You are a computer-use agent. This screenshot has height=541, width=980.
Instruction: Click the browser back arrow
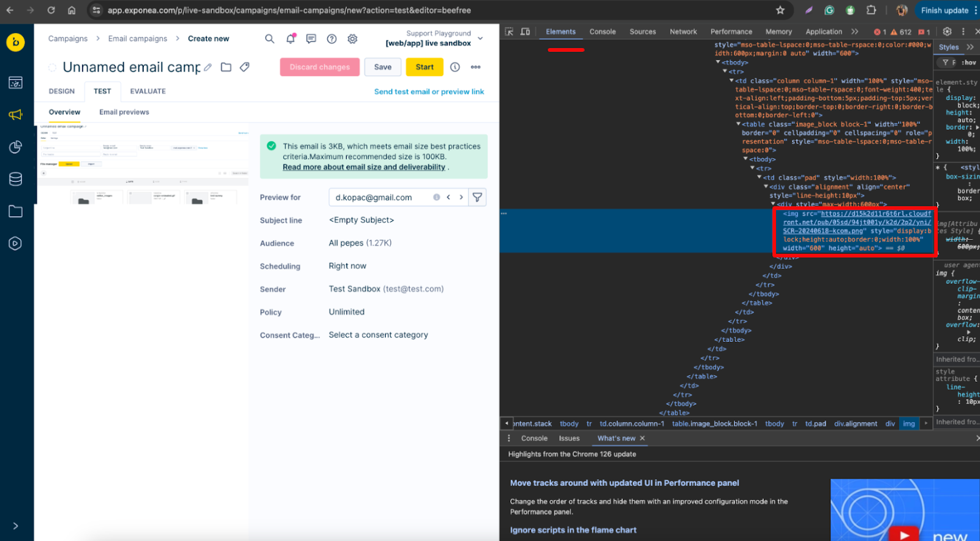pos(10,10)
